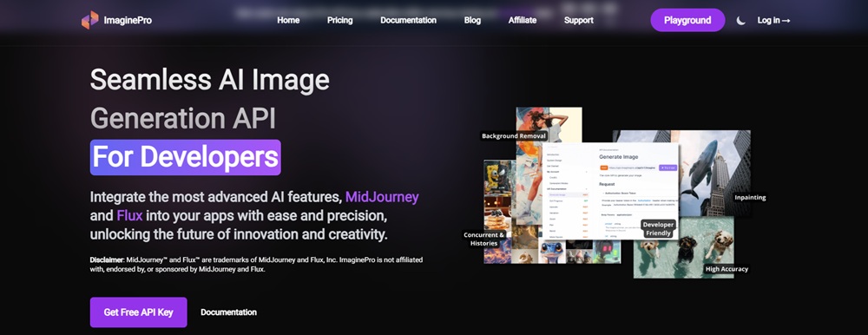
Task: Open Documentation in the top nav
Action: point(409,20)
